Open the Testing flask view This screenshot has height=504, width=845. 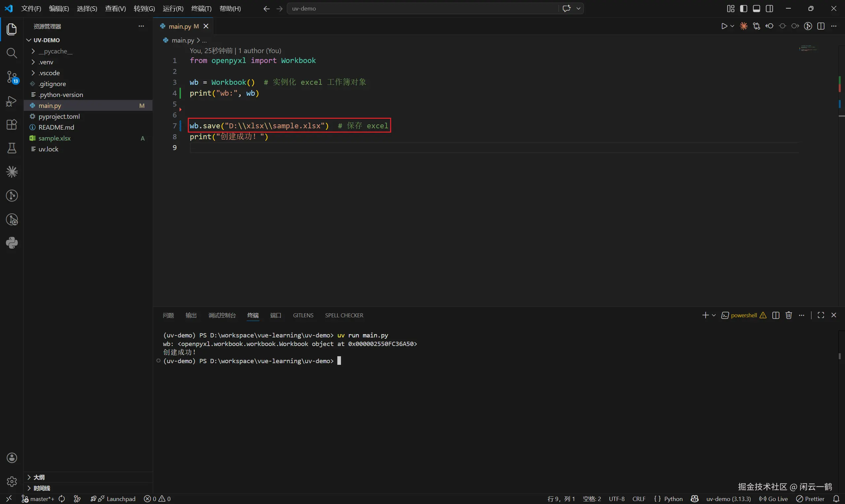pyautogui.click(x=12, y=148)
